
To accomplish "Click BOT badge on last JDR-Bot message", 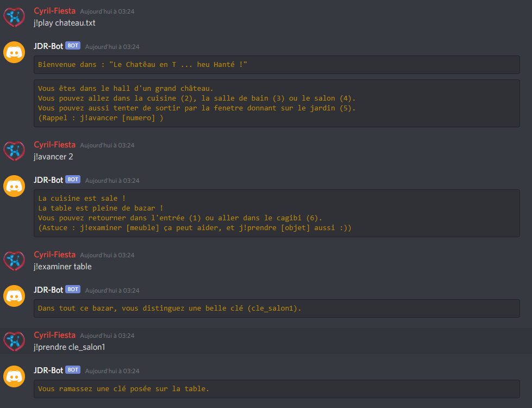I will pyautogui.click(x=73, y=369).
